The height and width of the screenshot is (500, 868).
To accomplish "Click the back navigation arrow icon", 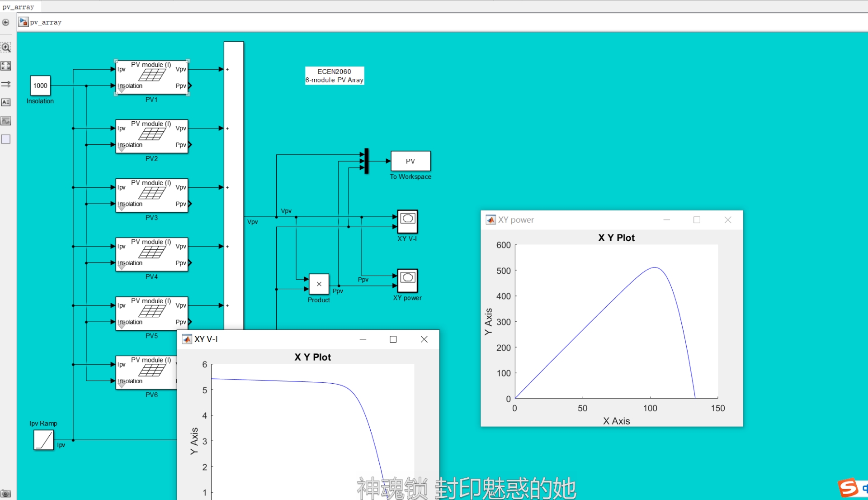I will (x=6, y=22).
